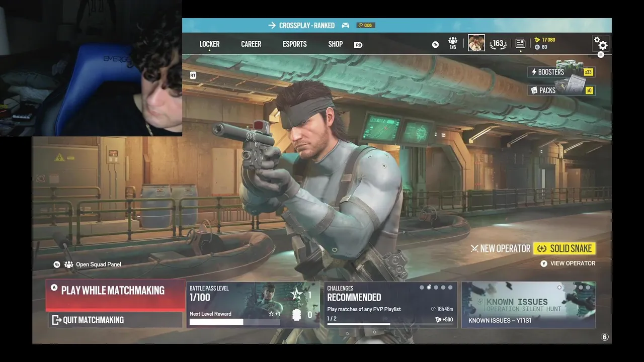Click the Crossplay - Ranked matchmaking banner
Screen dimensions: 644x362
click(x=396, y=25)
